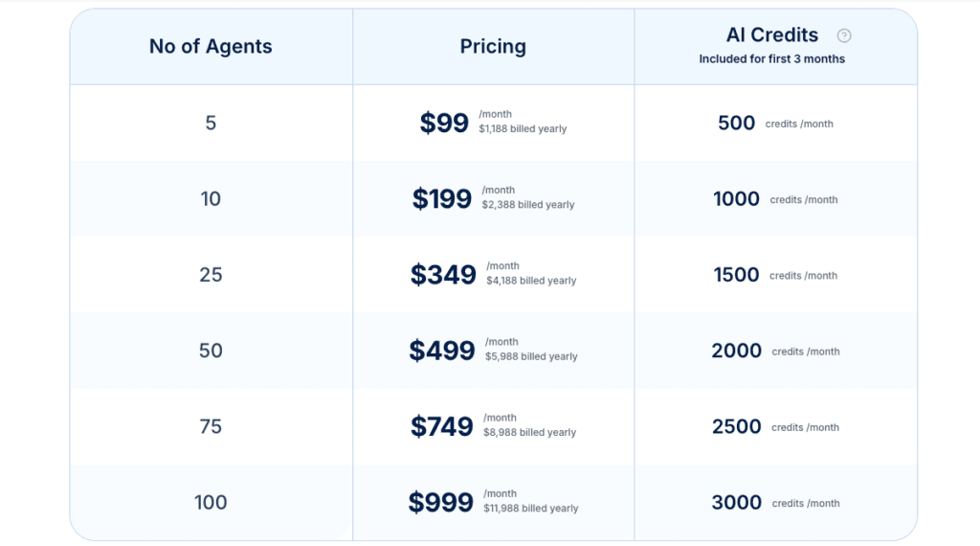980x546 pixels.
Task: Click the $999 monthly price
Action: pyautogui.click(x=440, y=502)
